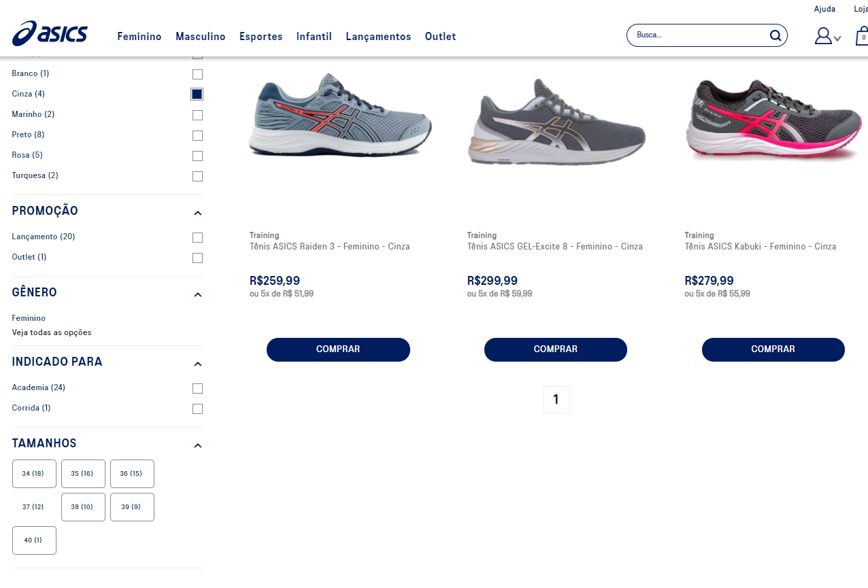868x588 pixels.
Task: Open Tênis ASICS Kabuki product title
Action: click(x=761, y=247)
